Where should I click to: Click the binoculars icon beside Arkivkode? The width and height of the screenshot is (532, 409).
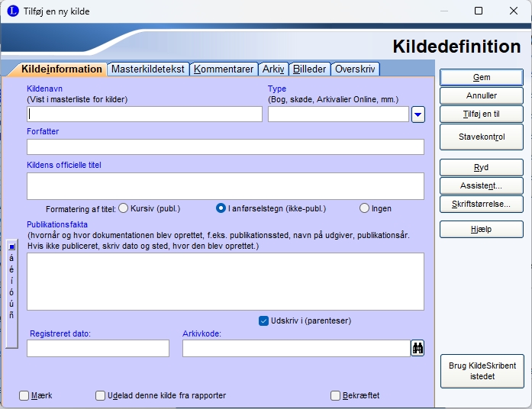[418, 348]
